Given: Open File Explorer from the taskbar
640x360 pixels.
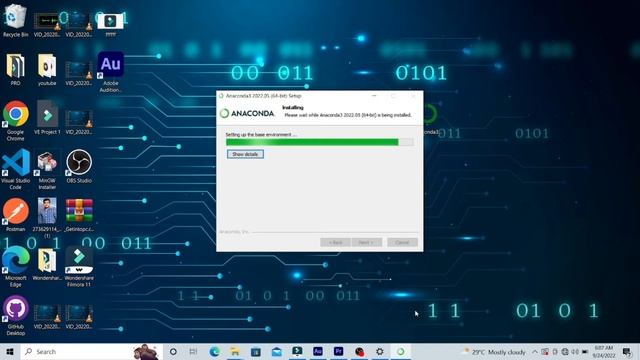Looking at the screenshot, I should pyautogui.click(x=235, y=351).
